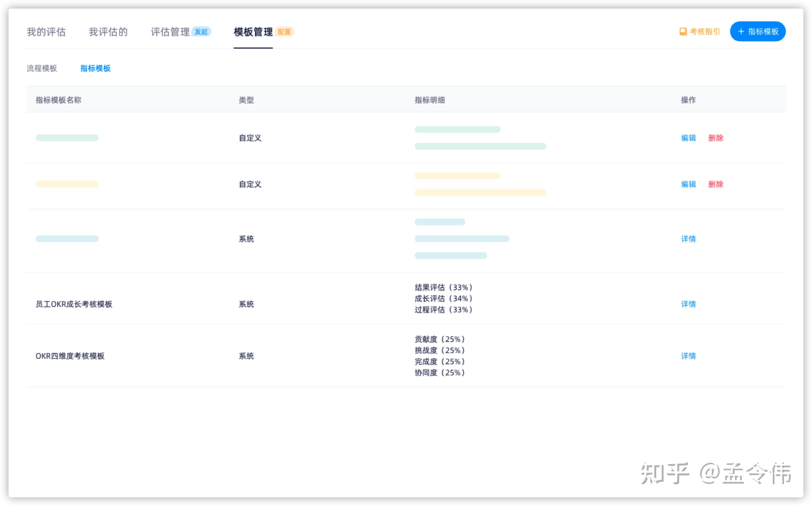The image size is (812, 506).
Task: Click the plus icon on 指标模板 button
Action: click(741, 32)
